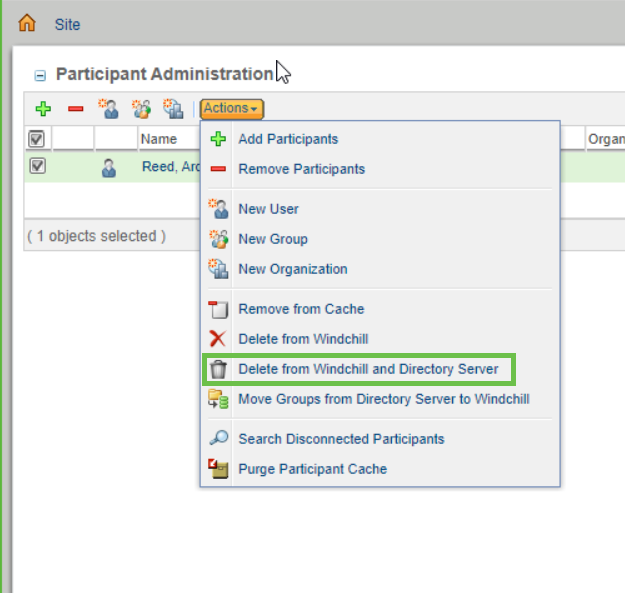This screenshot has height=593, width=625.
Task: Open the Reed participant name link
Action: pyautogui.click(x=171, y=167)
